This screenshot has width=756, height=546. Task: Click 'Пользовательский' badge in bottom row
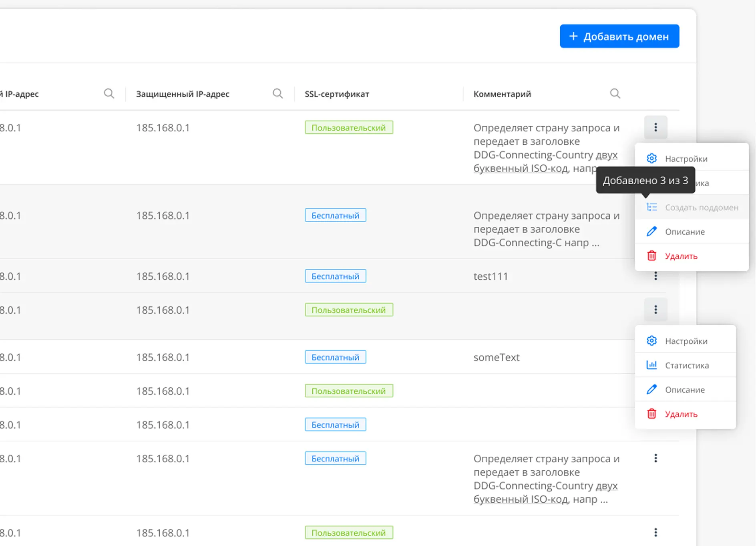[349, 532]
